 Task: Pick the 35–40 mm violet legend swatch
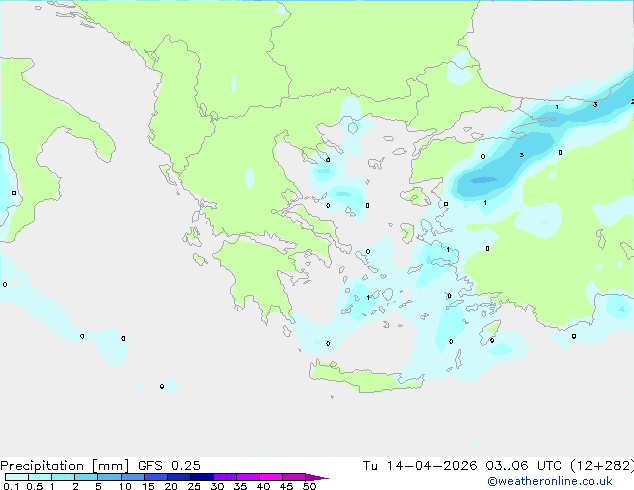tap(247, 477)
